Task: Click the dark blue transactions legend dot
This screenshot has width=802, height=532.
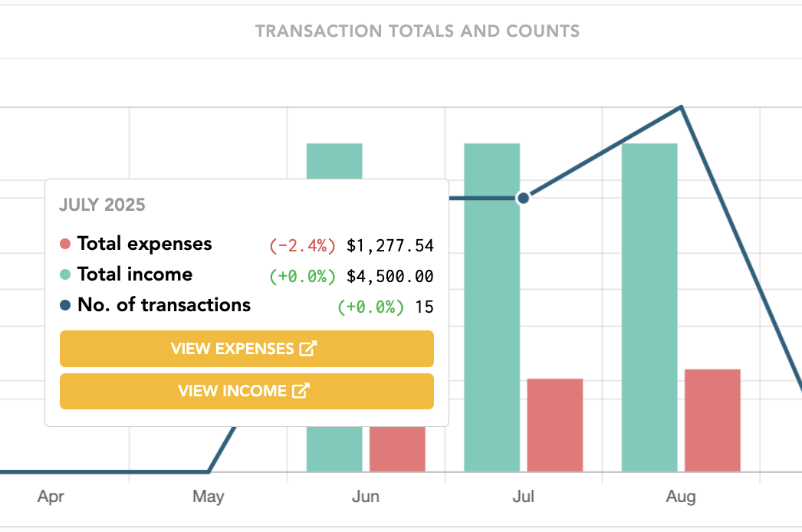Action: click(65, 306)
